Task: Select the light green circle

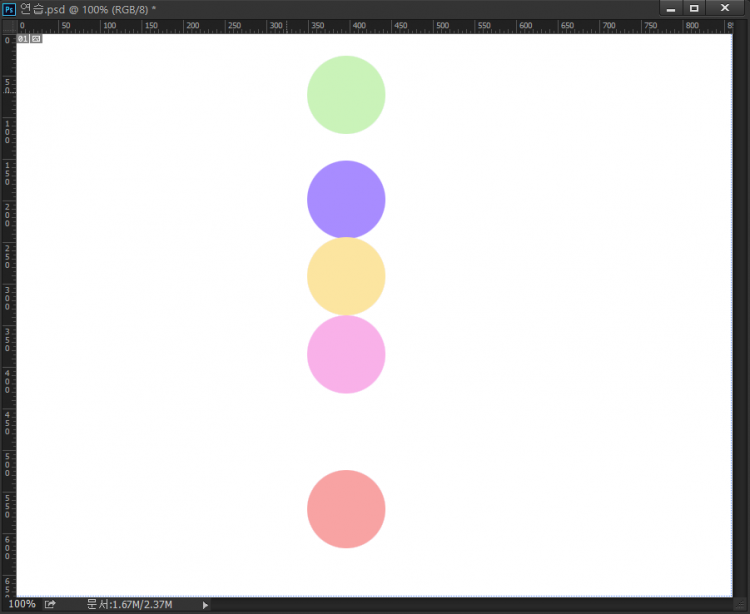Action: [346, 95]
